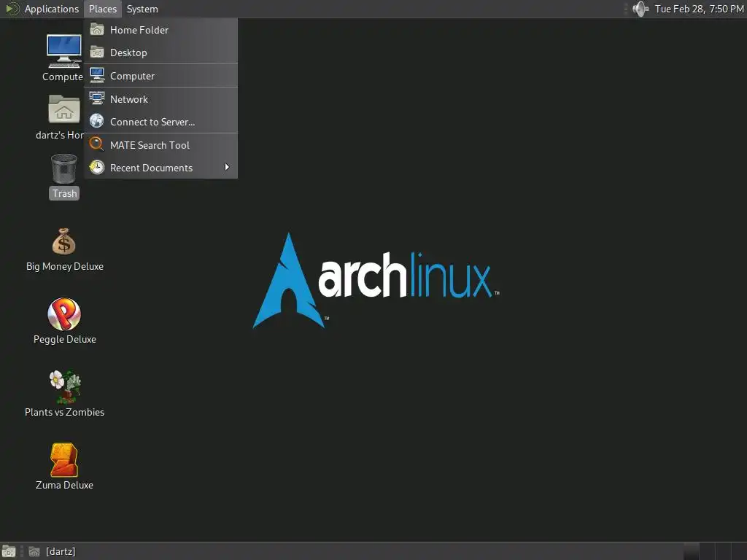Close the open Places menu
747x560 pixels.
coord(103,9)
